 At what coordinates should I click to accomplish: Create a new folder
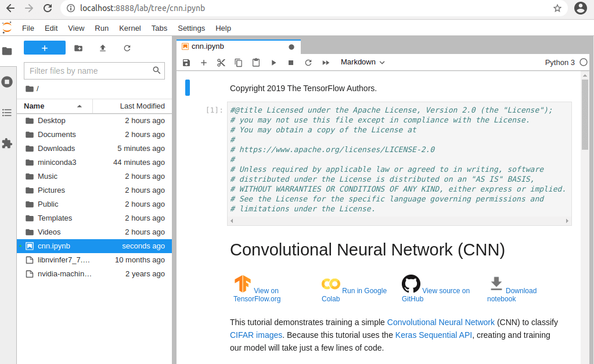pyautogui.click(x=78, y=48)
